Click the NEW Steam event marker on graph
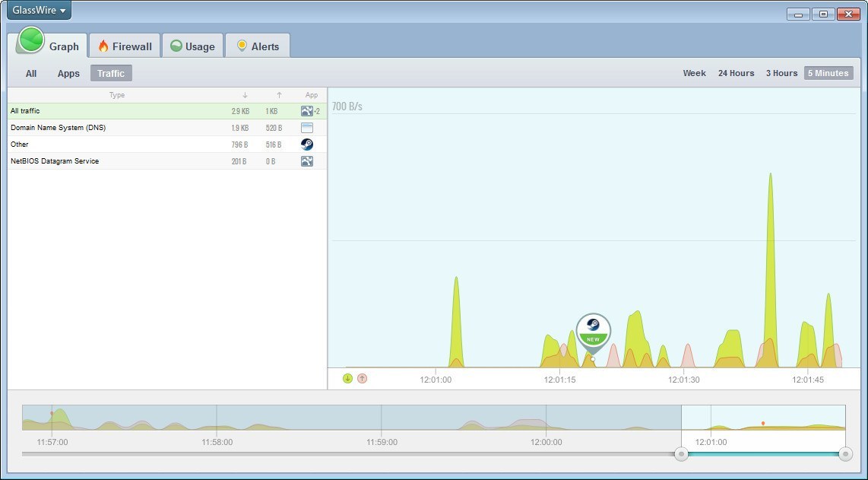This screenshot has height=480, width=868. [x=592, y=329]
